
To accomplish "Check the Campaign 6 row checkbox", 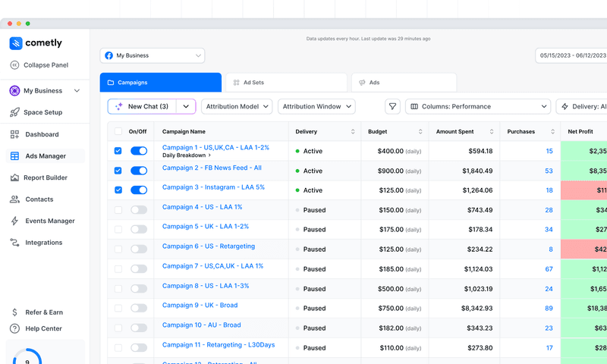I will (x=118, y=249).
